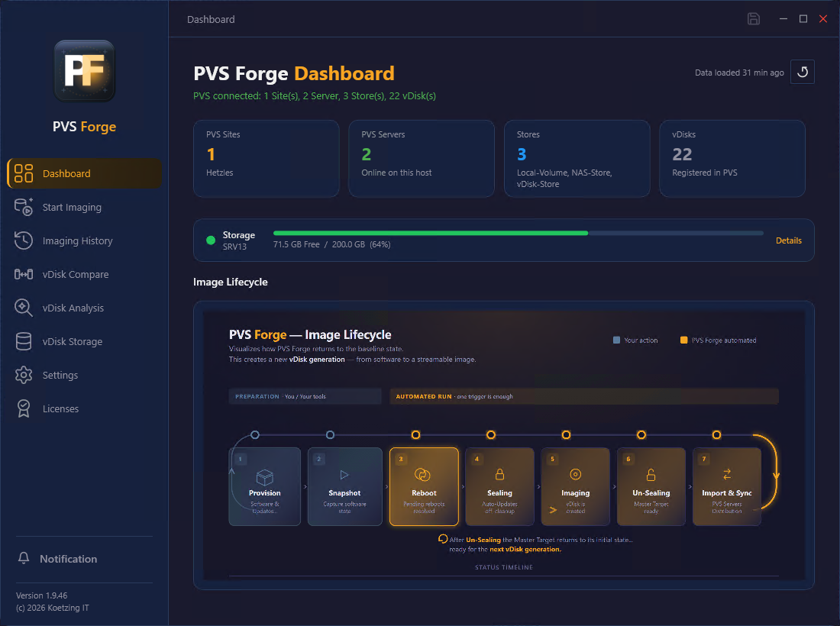Select the Reboot lifecycle step card
This screenshot has height=626, width=840.
coord(425,487)
